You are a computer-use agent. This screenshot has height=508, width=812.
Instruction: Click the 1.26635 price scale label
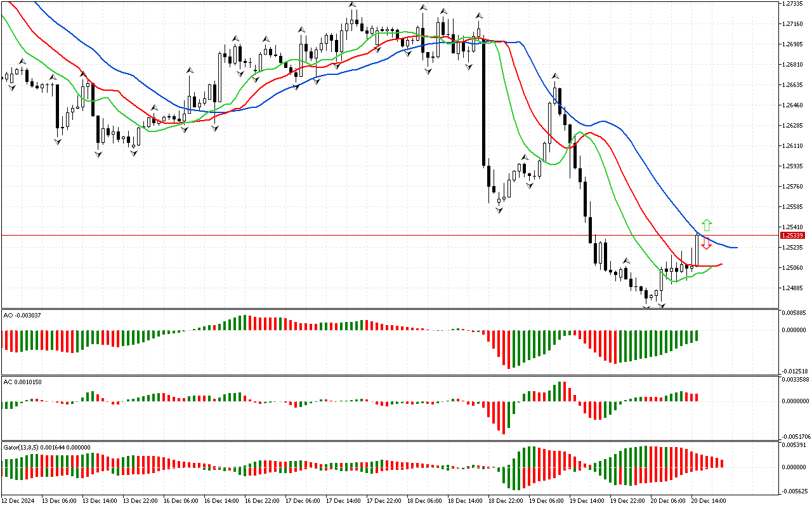click(794, 85)
